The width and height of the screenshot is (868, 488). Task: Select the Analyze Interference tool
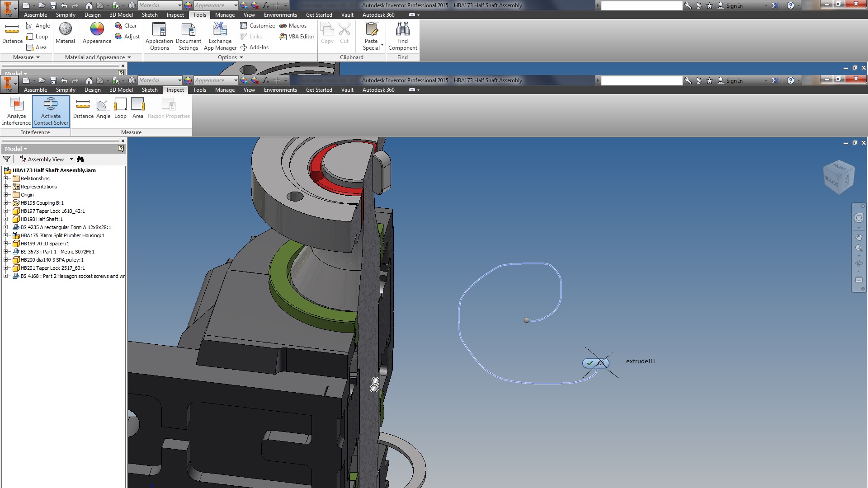16,111
